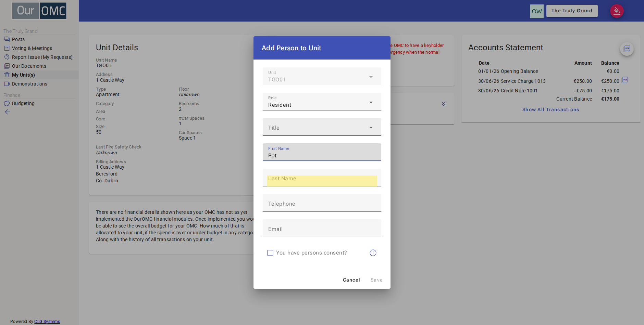The height and width of the screenshot is (325, 644).
Task: Tick the 'You have persons consent?' checkbox
Action: pyautogui.click(x=270, y=253)
